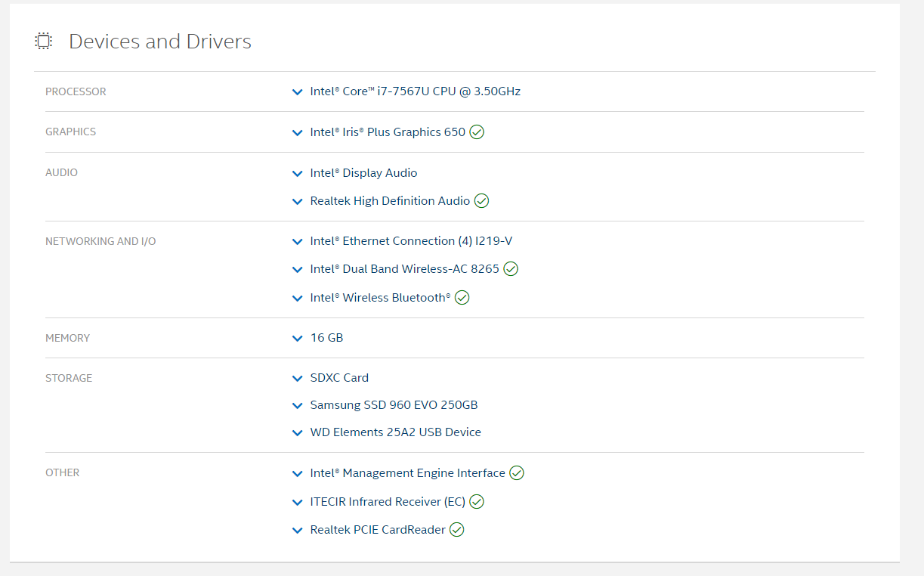Expand the Intel Wireless Bluetooth chevron
924x576 pixels.
tap(297, 299)
